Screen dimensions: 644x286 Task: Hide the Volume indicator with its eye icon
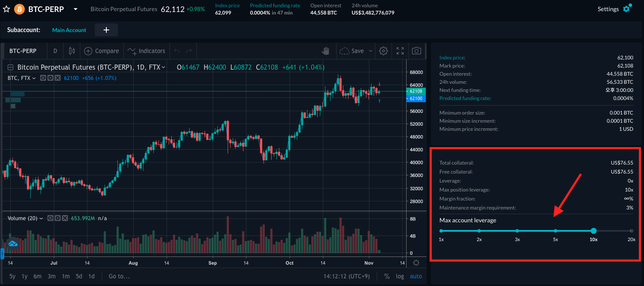click(50, 218)
